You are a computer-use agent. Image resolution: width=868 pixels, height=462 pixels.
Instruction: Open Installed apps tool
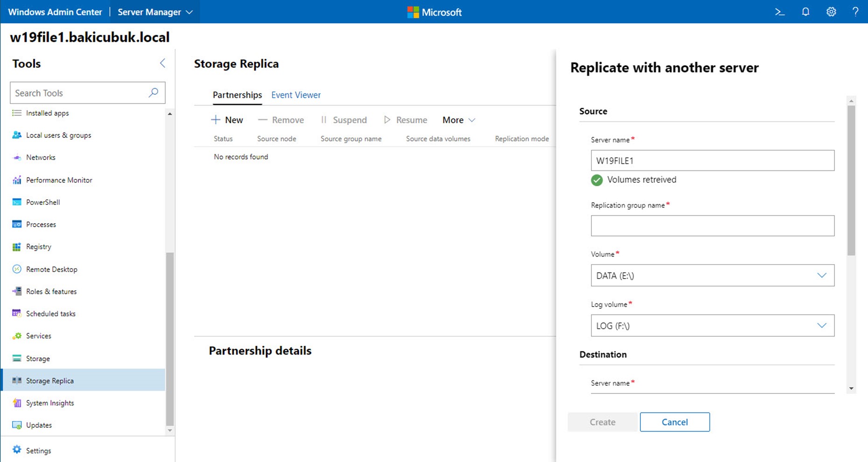(84, 113)
